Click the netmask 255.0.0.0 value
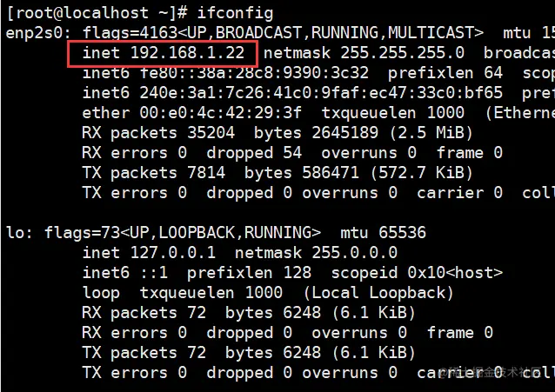 click(x=316, y=253)
